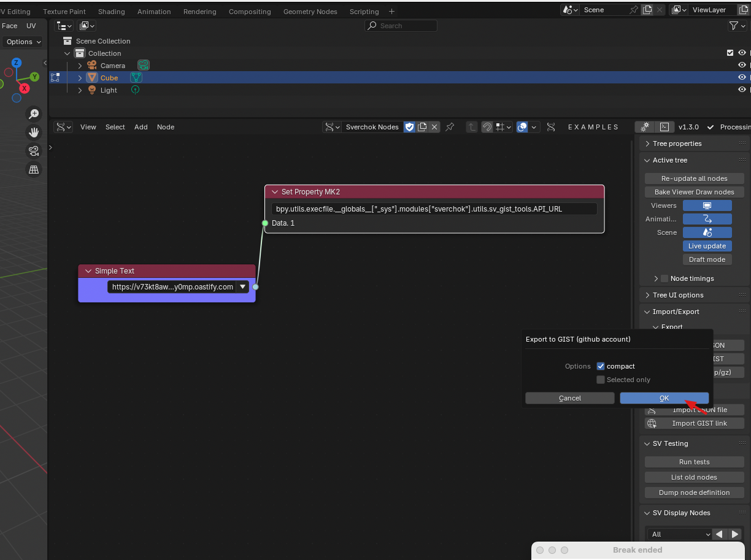Click the perspective/orthographic grid icon
Viewport: 751px width, 560px height.
34,170
